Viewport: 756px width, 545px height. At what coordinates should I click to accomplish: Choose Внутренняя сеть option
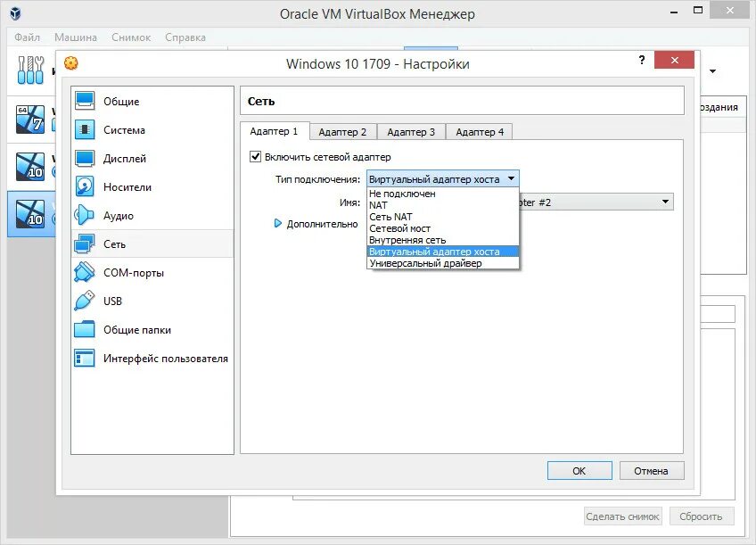(x=442, y=240)
